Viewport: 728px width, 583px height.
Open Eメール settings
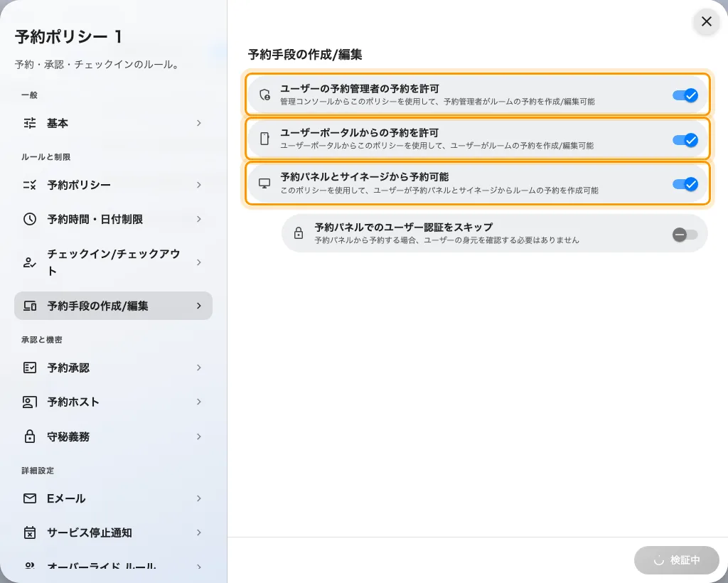113,498
